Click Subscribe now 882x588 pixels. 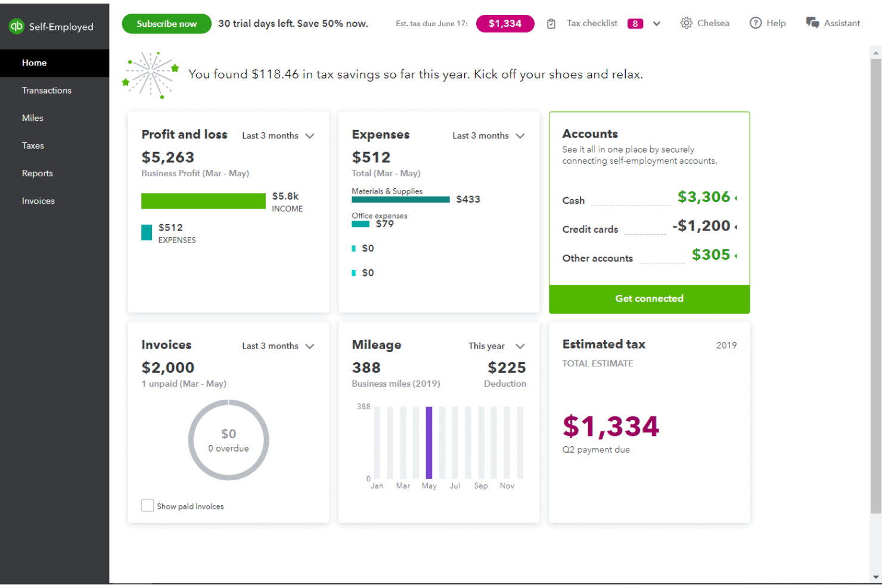(x=166, y=23)
